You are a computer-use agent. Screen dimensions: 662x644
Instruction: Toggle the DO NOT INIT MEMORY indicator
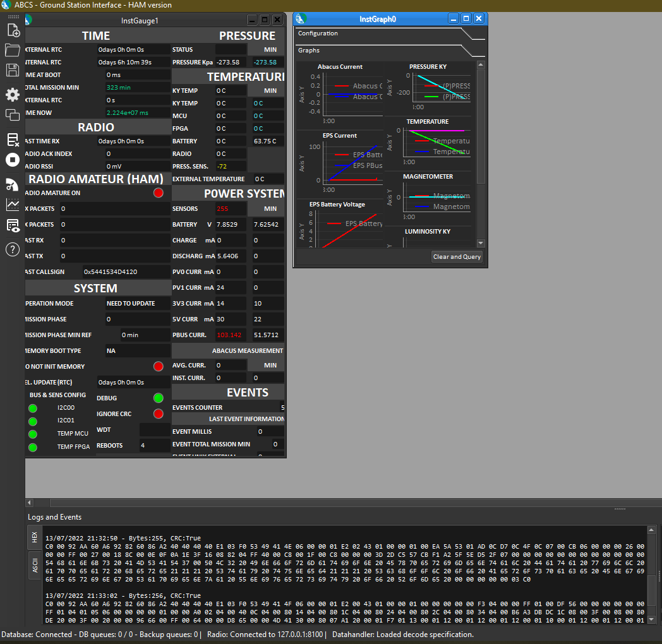pos(159,366)
